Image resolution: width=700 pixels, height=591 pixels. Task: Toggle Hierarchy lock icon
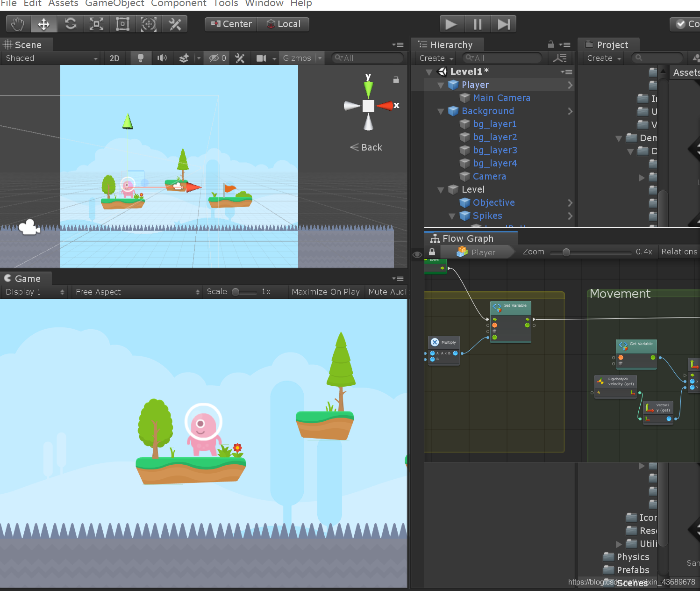pos(550,44)
